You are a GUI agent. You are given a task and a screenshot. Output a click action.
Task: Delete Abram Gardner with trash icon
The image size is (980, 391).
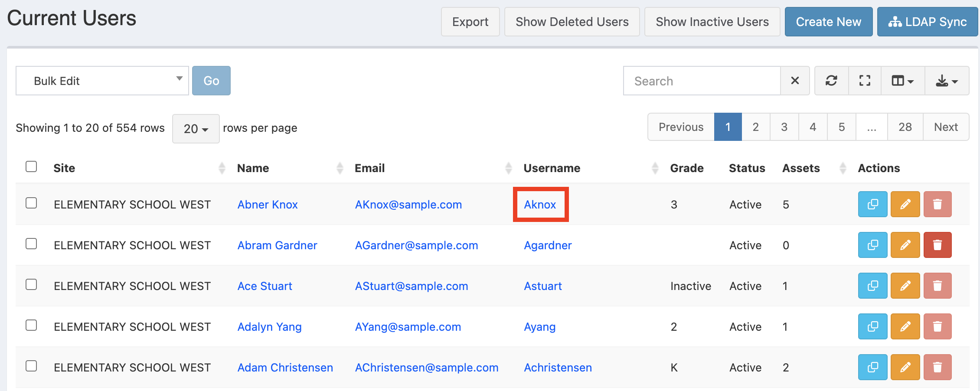click(x=937, y=245)
